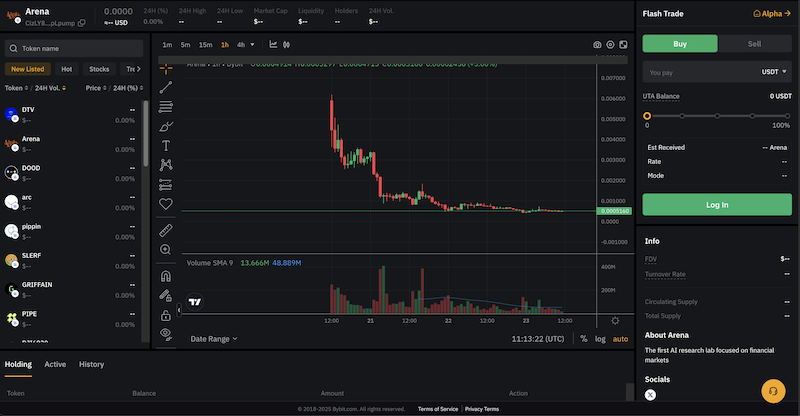Switch to the Active tab
The width and height of the screenshot is (800, 416).
coord(55,364)
